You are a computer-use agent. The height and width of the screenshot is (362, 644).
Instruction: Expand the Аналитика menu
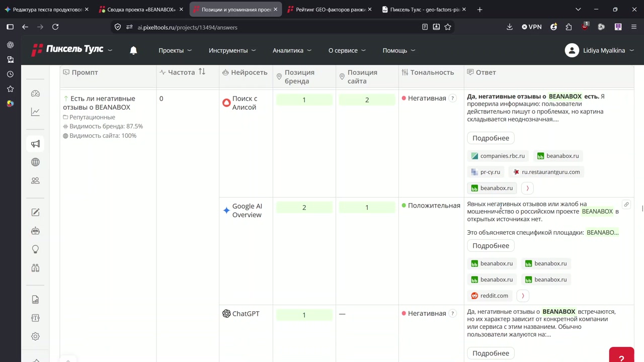point(292,50)
